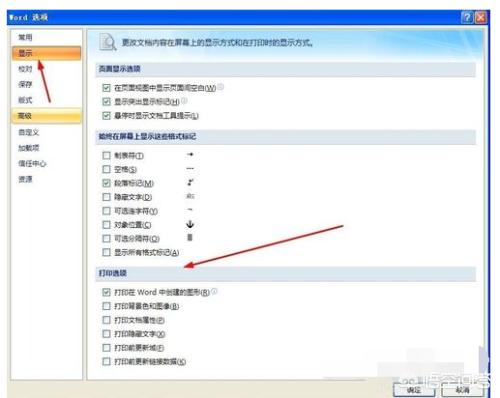Confirm settings with 确定 button
This screenshot has width=500, height=398.
click(414, 390)
